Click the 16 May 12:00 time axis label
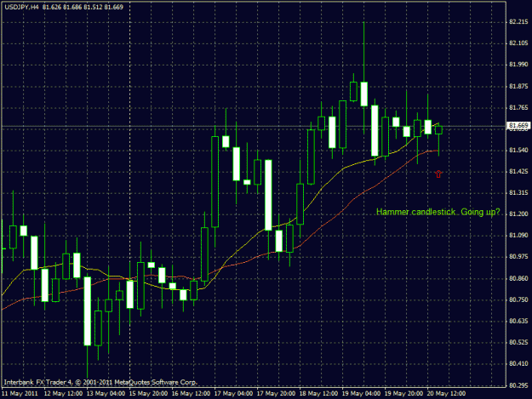Image resolution: width=532 pixels, height=399 pixels. [x=191, y=394]
